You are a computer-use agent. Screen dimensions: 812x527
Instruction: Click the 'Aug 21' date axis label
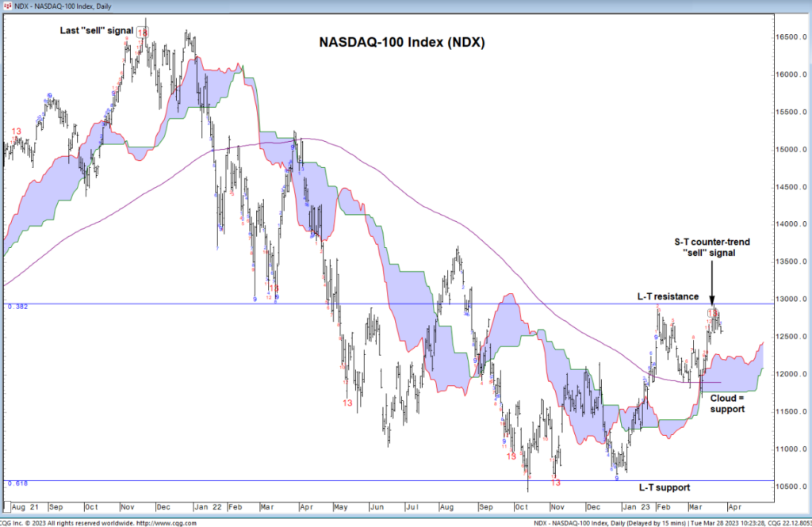point(25,507)
